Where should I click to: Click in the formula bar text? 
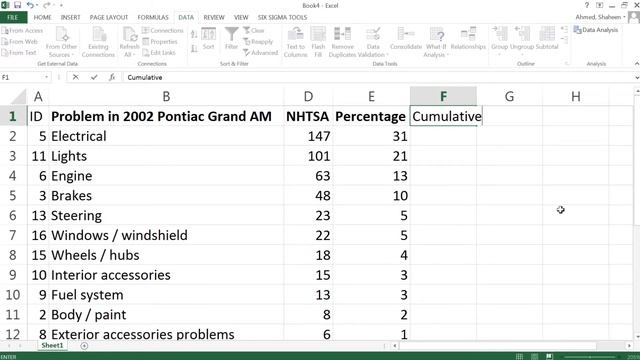(x=144, y=77)
